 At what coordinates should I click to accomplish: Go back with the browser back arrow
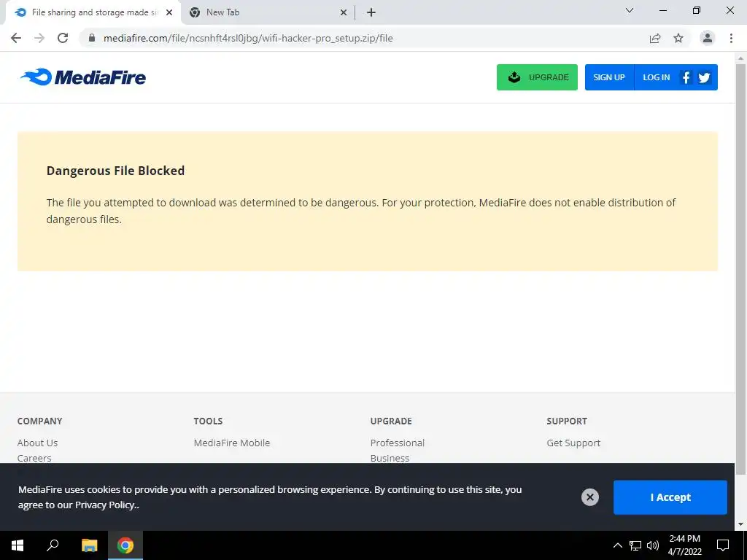point(16,38)
